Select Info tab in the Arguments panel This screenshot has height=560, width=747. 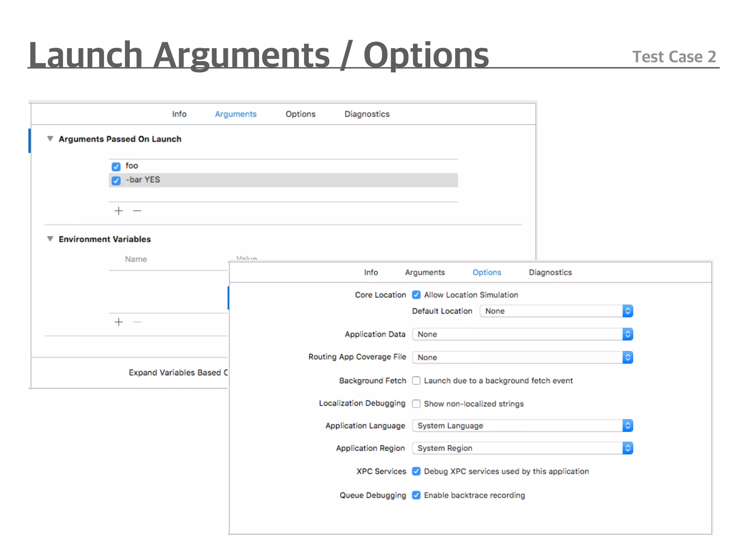pos(179,114)
